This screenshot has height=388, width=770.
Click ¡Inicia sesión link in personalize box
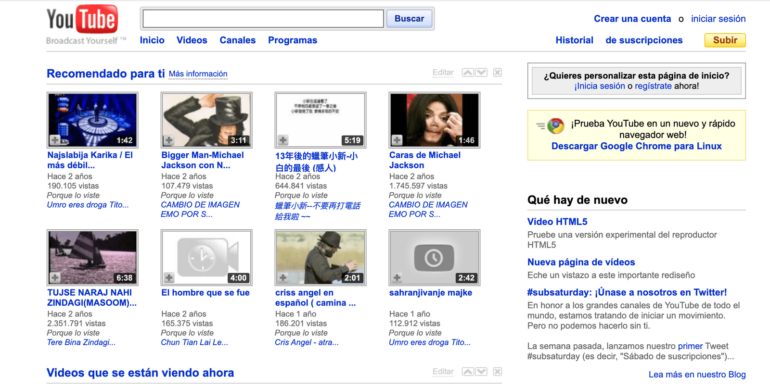click(x=600, y=86)
